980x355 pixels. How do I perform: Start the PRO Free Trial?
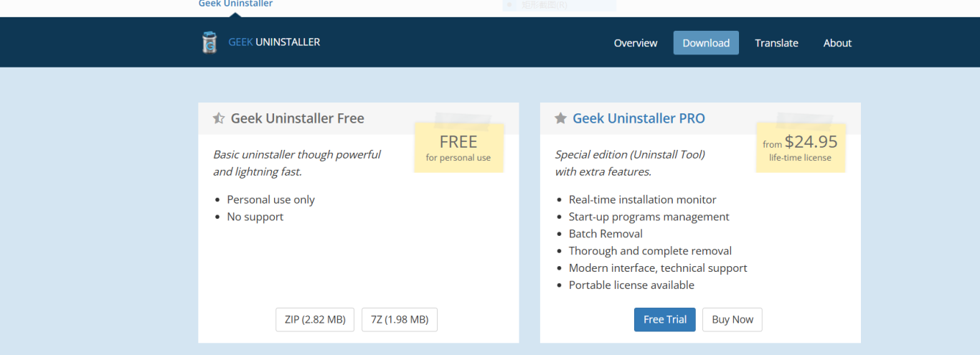(x=665, y=320)
